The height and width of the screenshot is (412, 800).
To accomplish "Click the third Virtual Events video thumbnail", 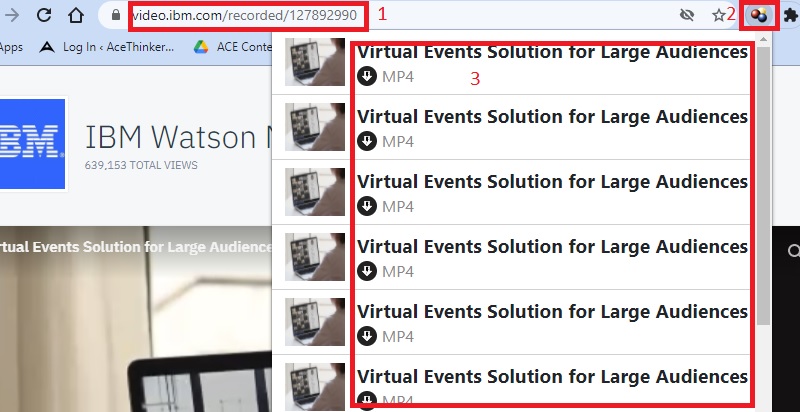I will pyautogui.click(x=315, y=192).
